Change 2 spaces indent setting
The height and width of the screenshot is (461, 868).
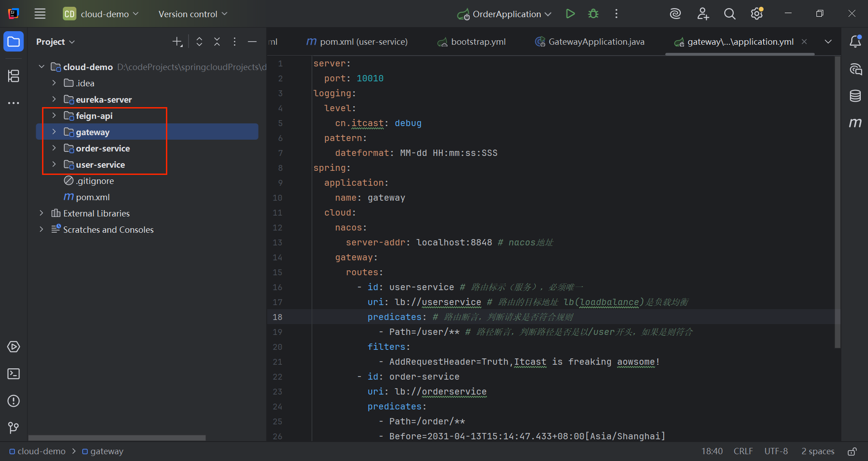click(x=818, y=452)
